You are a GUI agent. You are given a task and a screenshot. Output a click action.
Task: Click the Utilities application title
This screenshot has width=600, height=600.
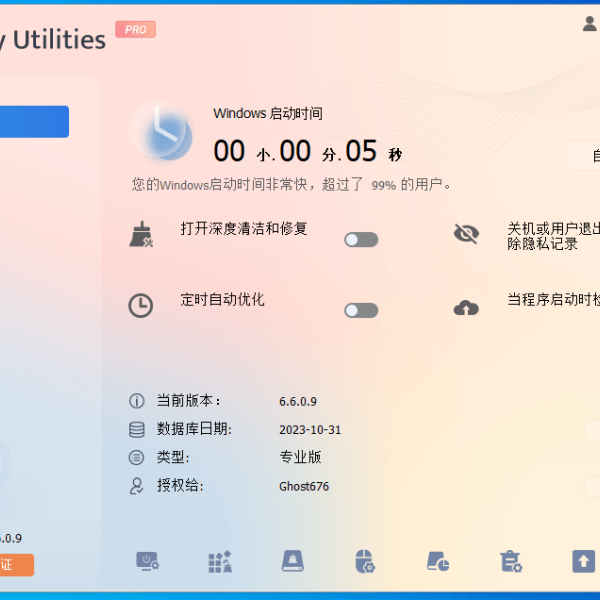tap(59, 39)
